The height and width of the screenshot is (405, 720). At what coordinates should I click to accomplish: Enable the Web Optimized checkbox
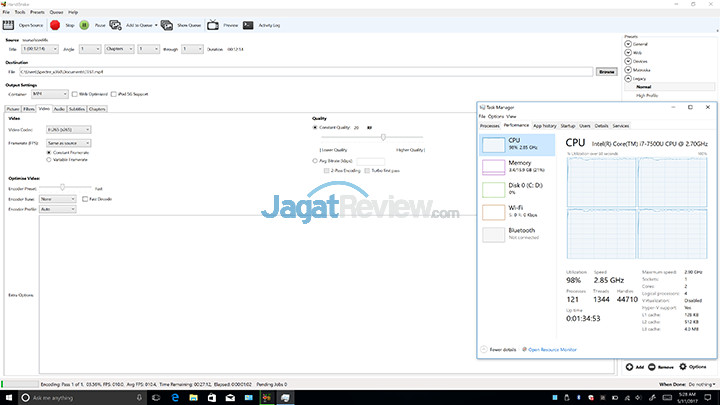(x=74, y=94)
